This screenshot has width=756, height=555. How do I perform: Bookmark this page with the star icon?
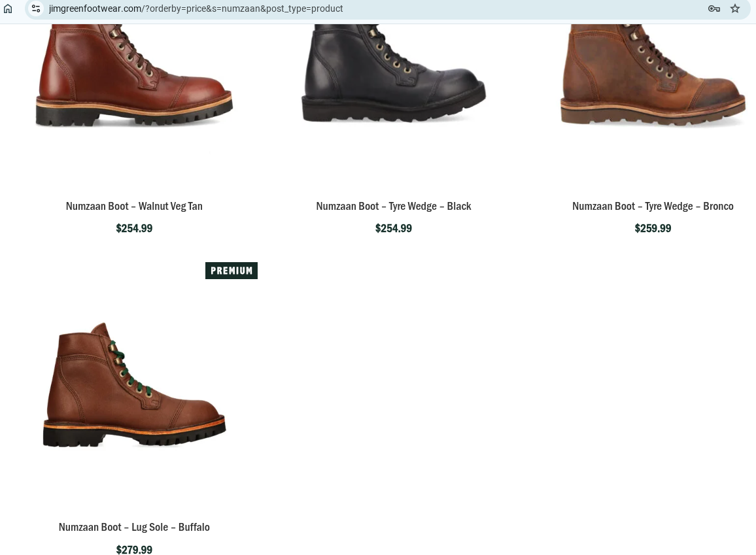pyautogui.click(x=735, y=8)
